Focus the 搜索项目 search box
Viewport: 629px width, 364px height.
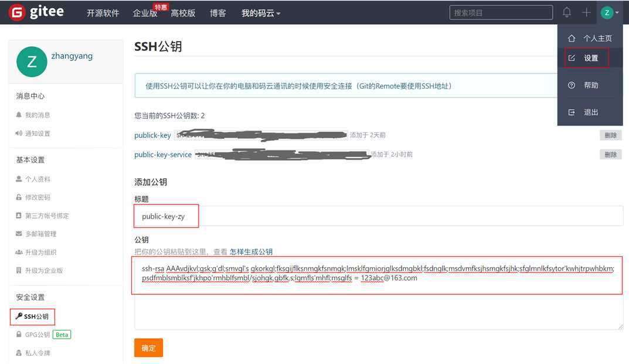click(x=501, y=12)
